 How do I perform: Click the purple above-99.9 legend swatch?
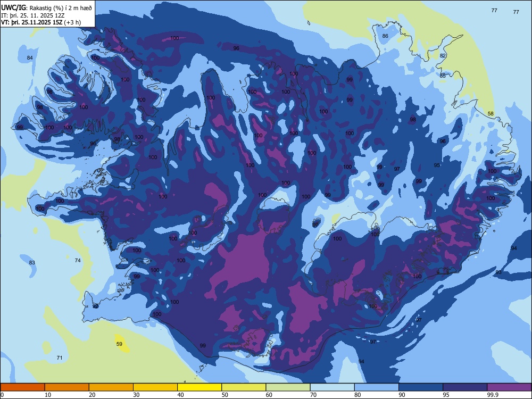509,387
